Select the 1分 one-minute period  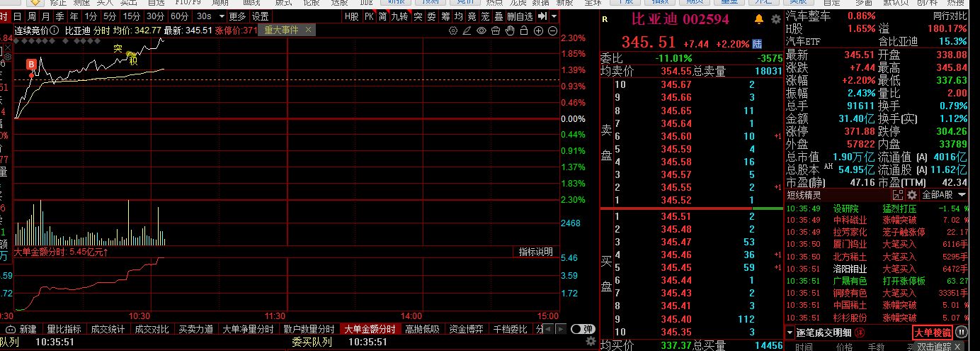tap(91, 16)
